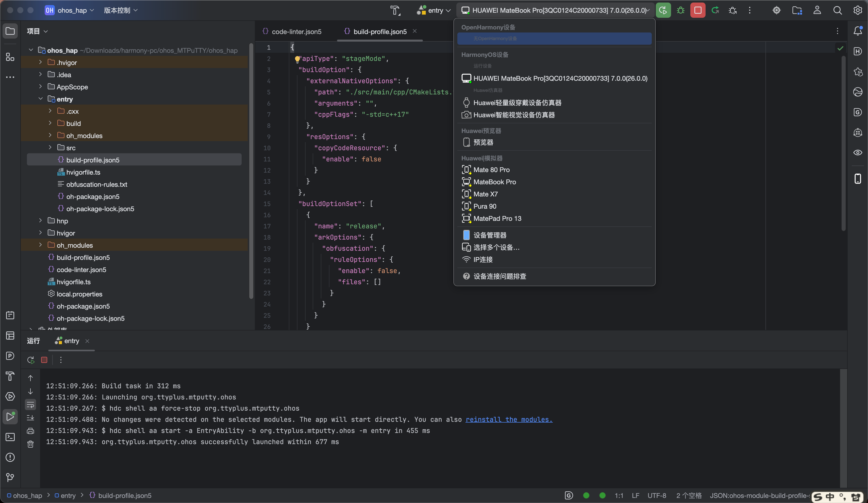Open Search Everywhere magnifier icon
This screenshot has width=868, height=503.
(x=838, y=10)
